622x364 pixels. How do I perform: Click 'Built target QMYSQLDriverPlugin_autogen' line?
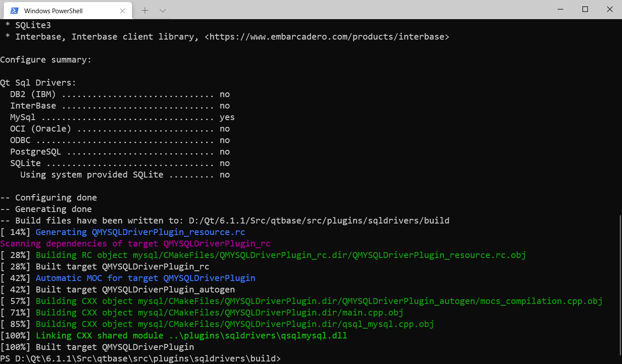point(118,289)
